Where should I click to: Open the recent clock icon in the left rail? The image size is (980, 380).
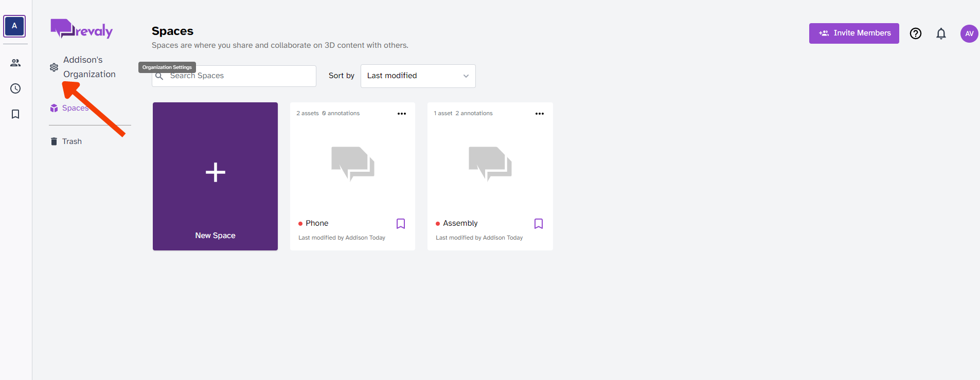point(15,88)
